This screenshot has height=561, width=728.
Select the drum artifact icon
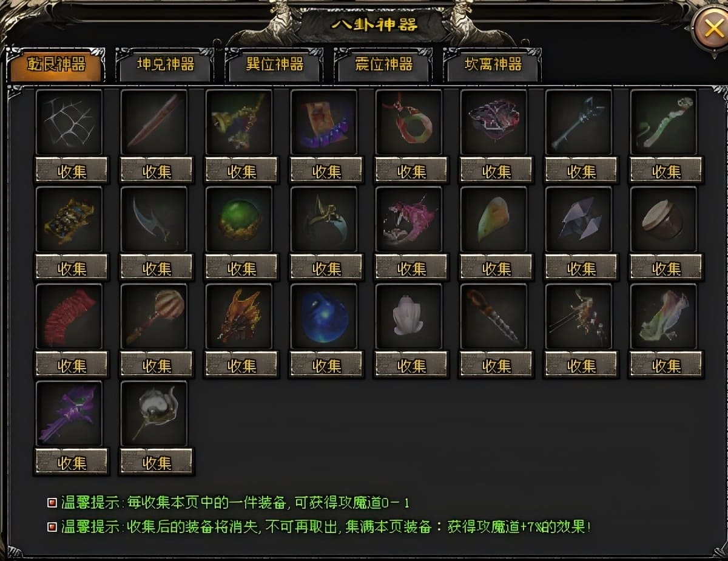664,219
